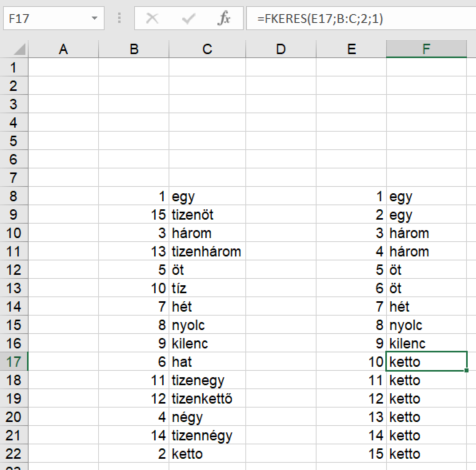Open Name Box dropdown arrow

[95, 18]
